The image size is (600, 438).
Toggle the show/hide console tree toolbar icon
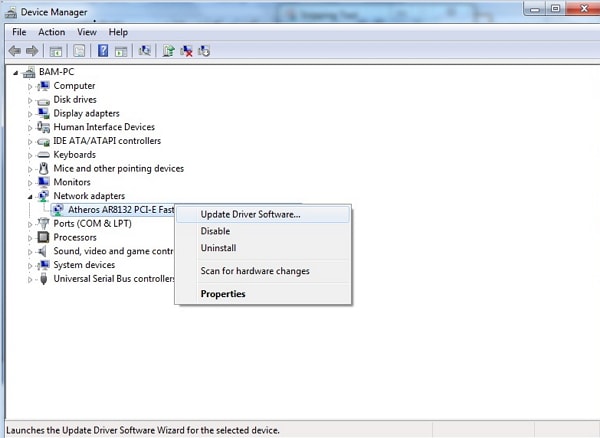[56, 51]
